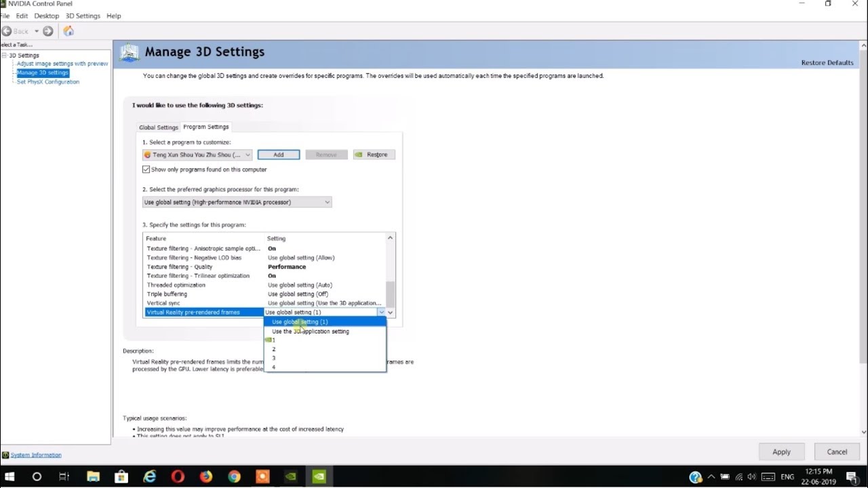Click the main page scroll-down arrow
Screen dimensions: 868x488
[x=863, y=432]
